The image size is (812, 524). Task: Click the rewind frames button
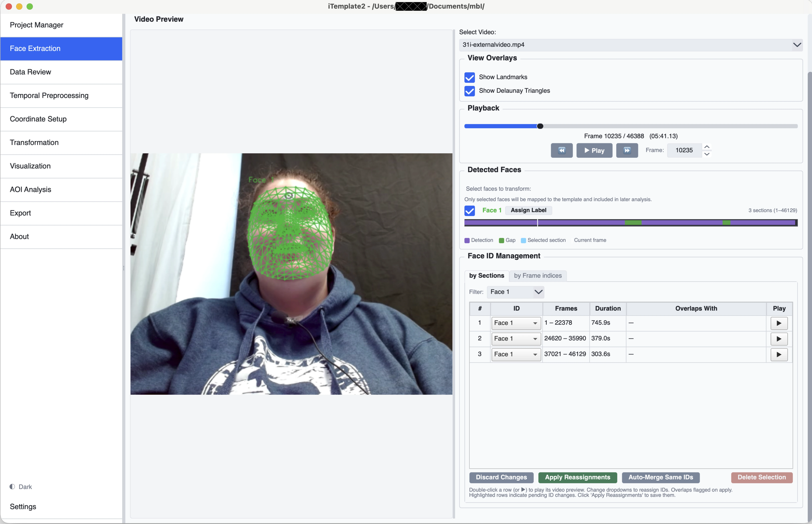[x=562, y=150]
